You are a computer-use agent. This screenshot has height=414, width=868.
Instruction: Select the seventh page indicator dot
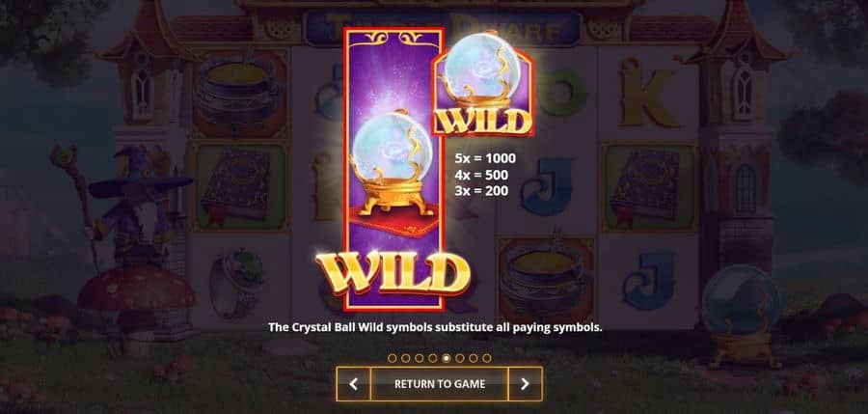point(474,358)
